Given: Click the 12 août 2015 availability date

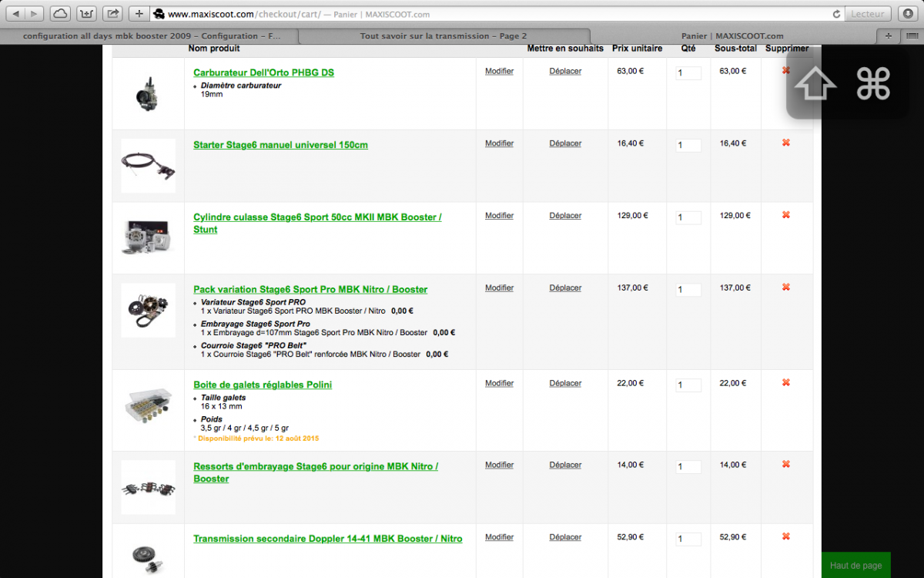Looking at the screenshot, I should pyautogui.click(x=298, y=439).
